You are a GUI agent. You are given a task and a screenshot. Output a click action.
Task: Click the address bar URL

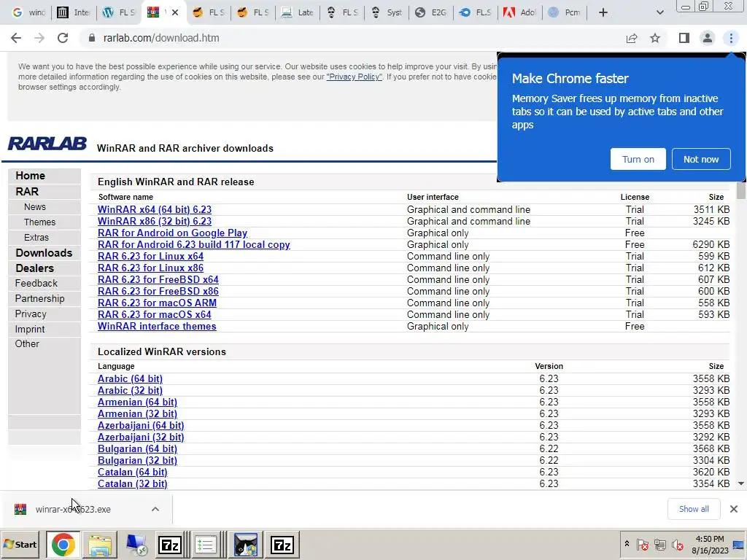[x=161, y=38]
